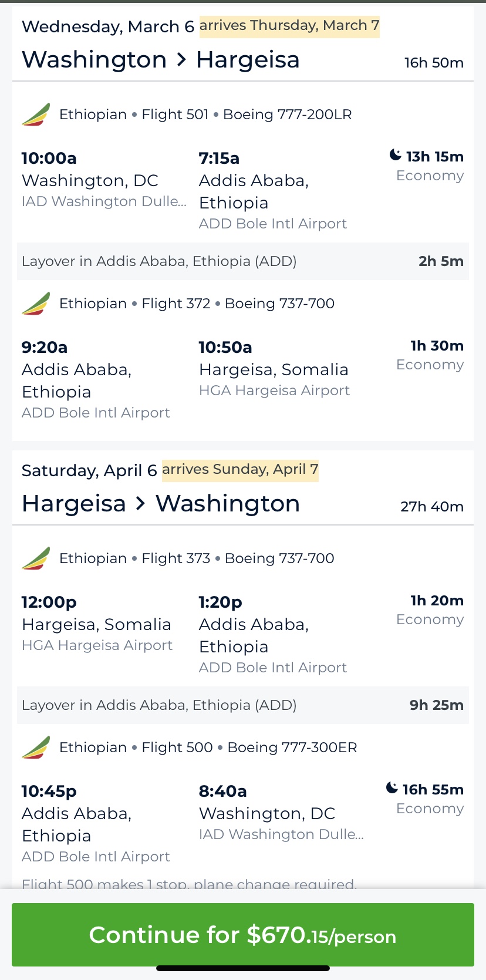Viewport: 486px width, 980px height.
Task: Tap the overnight moon icon next to 16h 55m
Action: [x=392, y=788]
